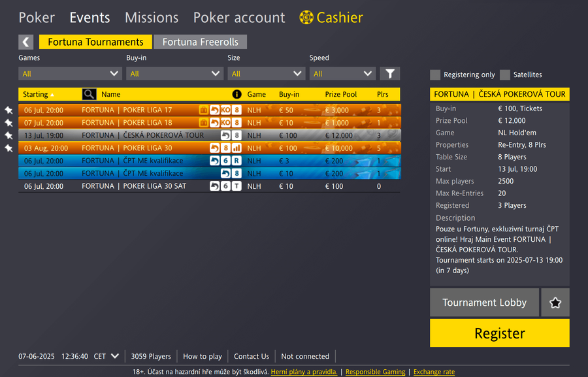
Task: Switch to the Poker tab
Action: click(x=37, y=18)
